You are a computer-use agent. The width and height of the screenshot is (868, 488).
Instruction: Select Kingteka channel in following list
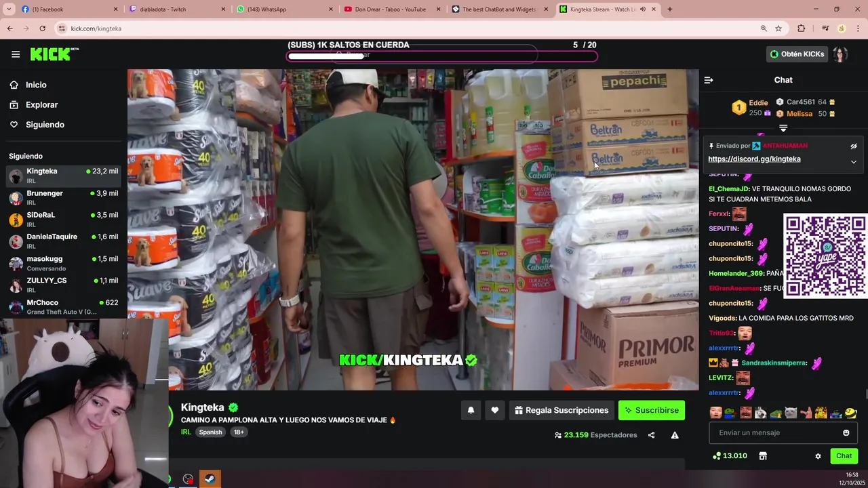pos(64,176)
